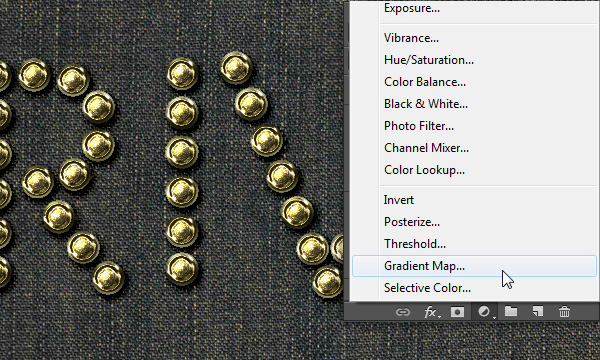
Task: Create a new layer
Action: (x=538, y=311)
